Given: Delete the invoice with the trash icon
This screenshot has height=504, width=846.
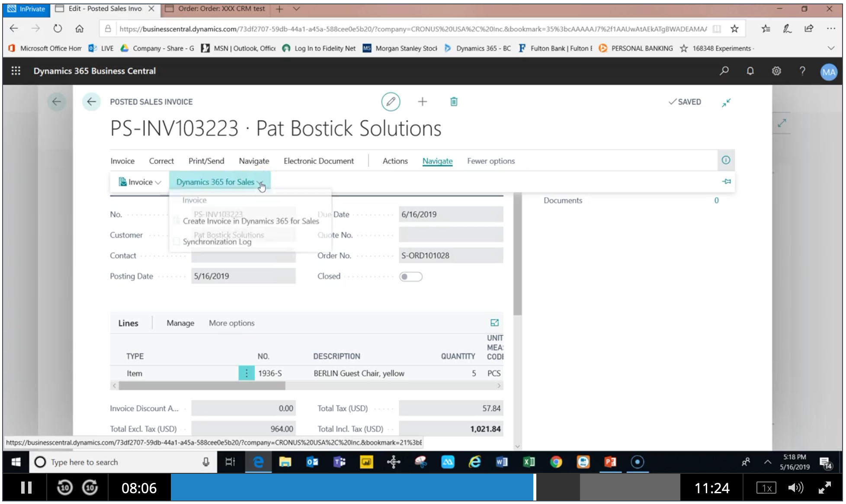Looking at the screenshot, I should pyautogui.click(x=454, y=102).
